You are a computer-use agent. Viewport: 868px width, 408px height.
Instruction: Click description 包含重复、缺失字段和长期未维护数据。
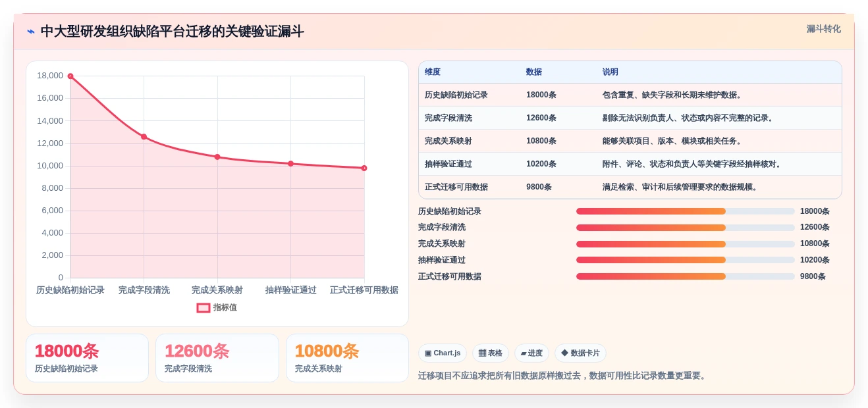(x=674, y=95)
